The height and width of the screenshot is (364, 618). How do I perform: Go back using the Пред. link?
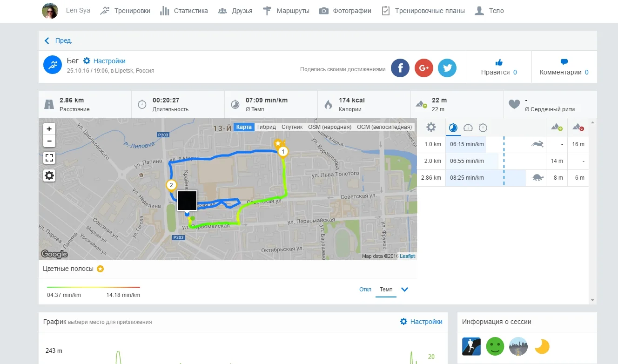point(58,40)
